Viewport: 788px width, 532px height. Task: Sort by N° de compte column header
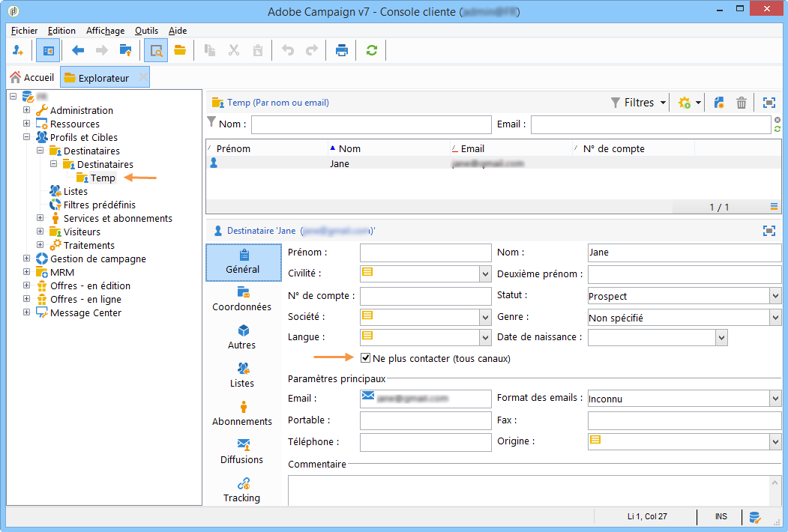[x=634, y=148]
